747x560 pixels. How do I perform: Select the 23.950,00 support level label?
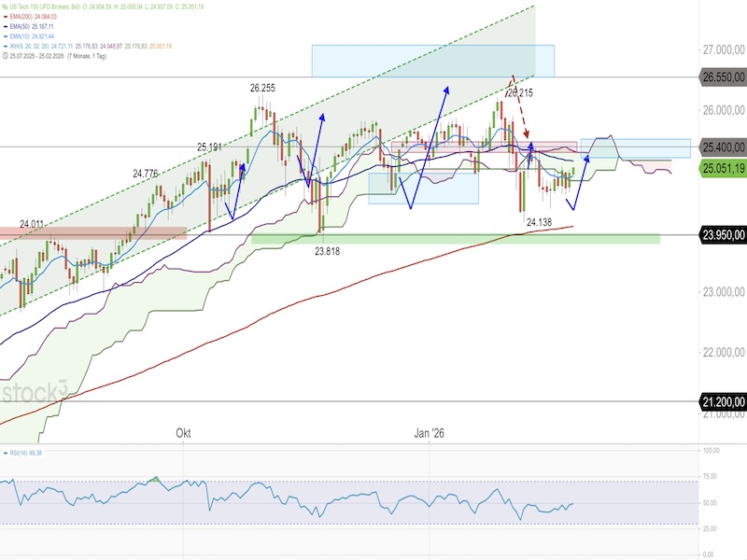pos(722,235)
